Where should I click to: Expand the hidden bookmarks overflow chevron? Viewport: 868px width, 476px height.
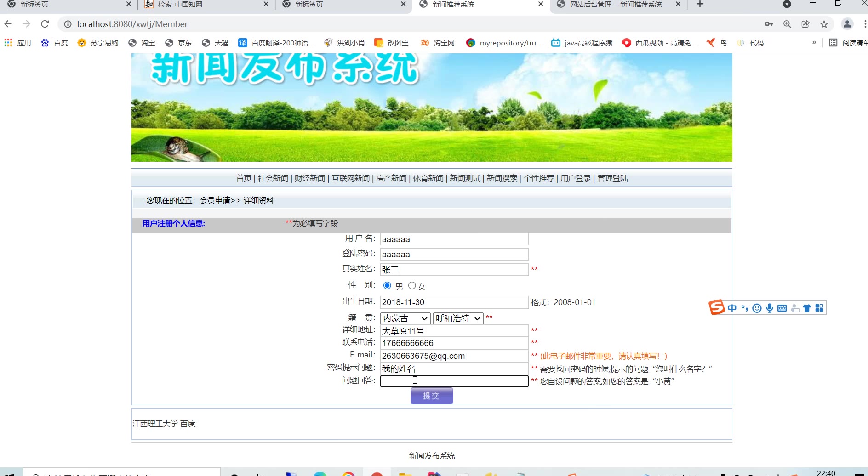814,43
